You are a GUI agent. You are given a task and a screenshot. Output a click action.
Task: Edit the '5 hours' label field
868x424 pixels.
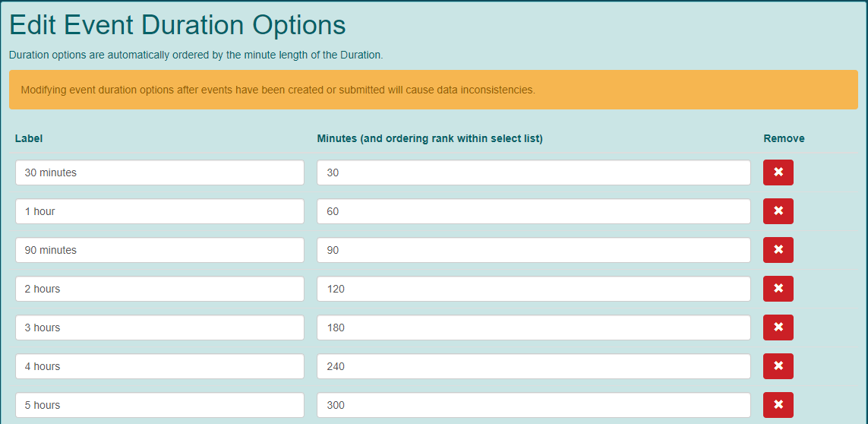[x=159, y=405]
